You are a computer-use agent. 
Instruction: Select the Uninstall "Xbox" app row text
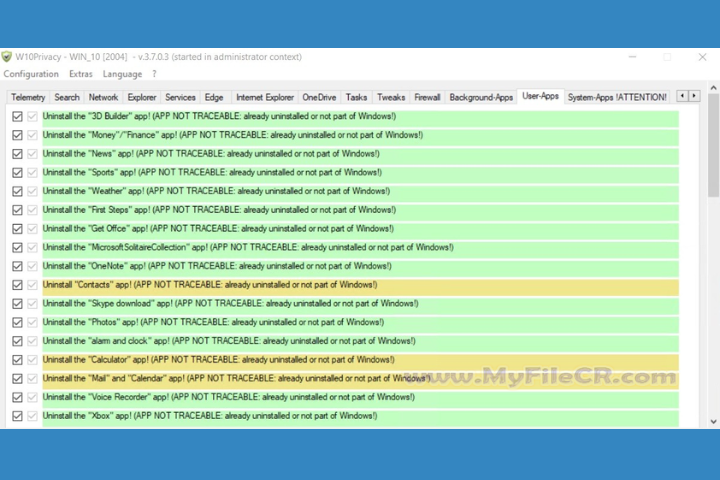click(x=210, y=416)
